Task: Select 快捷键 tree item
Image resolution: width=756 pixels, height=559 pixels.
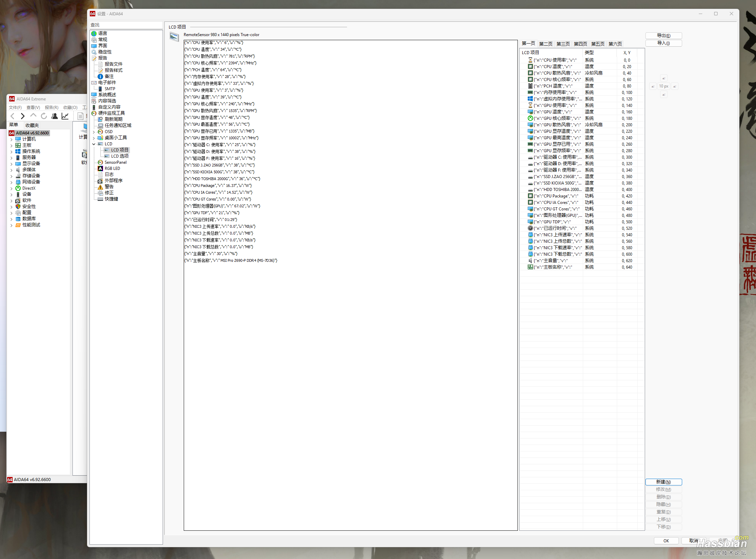Action: tap(111, 199)
